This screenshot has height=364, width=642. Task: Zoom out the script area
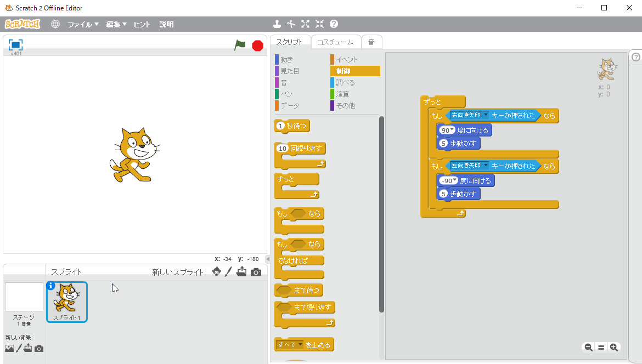point(588,347)
